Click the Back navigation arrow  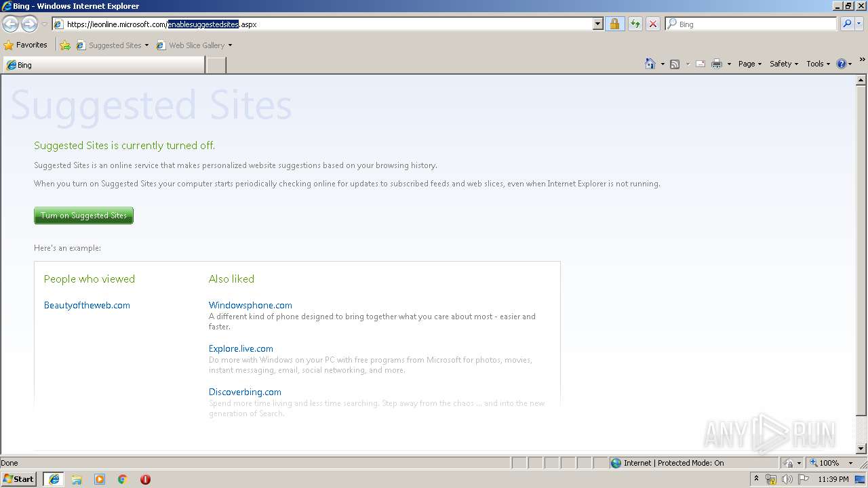pyautogui.click(x=10, y=24)
